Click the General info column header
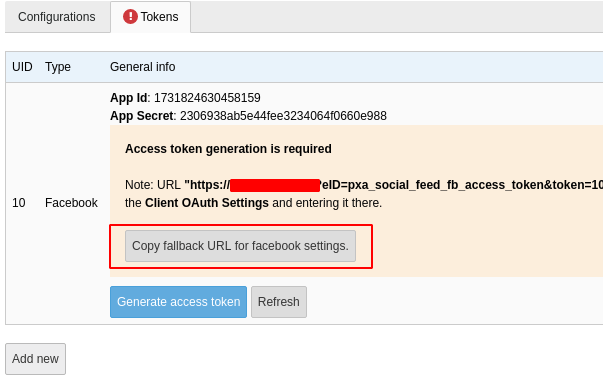Viewport: 603px width, 391px height. [143, 67]
